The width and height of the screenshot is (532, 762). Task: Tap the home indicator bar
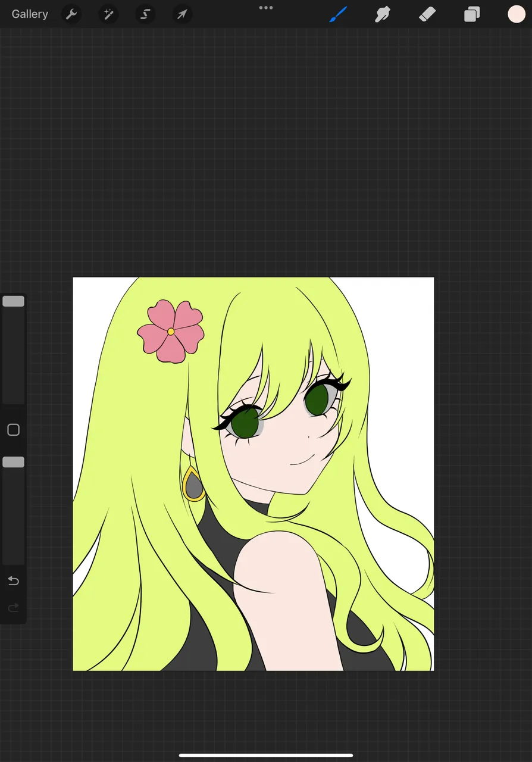tap(266, 755)
